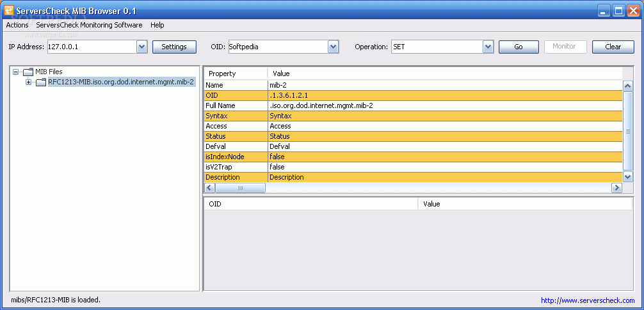Click the OID column header in results table
The width and height of the screenshot is (644, 310).
coord(311,204)
